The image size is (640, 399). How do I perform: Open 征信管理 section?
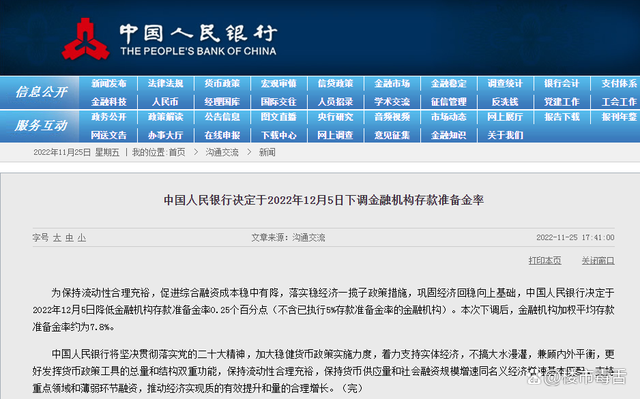pos(449,102)
